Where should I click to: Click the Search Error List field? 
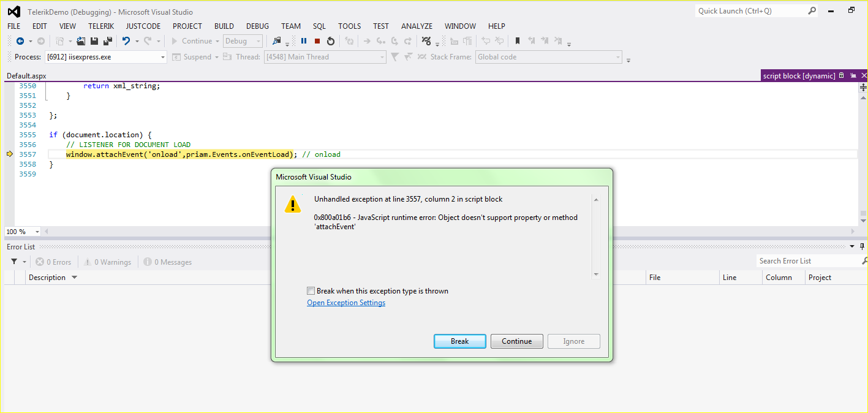[x=808, y=261]
